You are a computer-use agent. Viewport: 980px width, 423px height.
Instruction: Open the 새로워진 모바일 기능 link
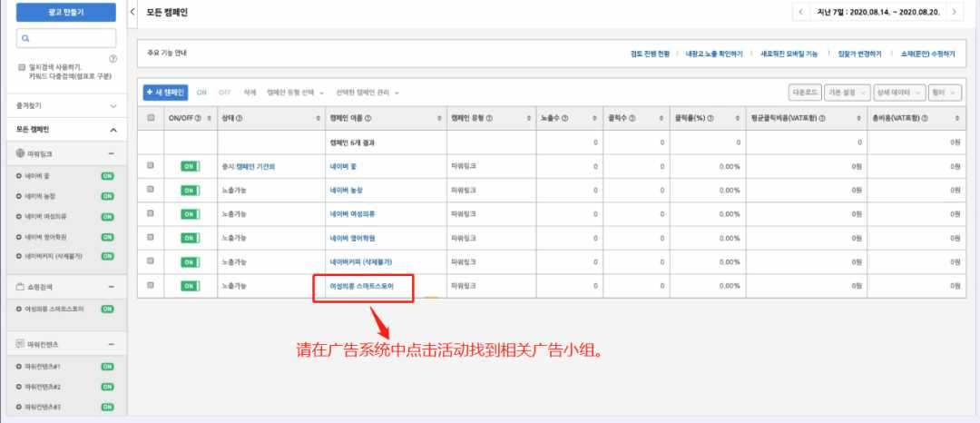pyautogui.click(x=789, y=54)
